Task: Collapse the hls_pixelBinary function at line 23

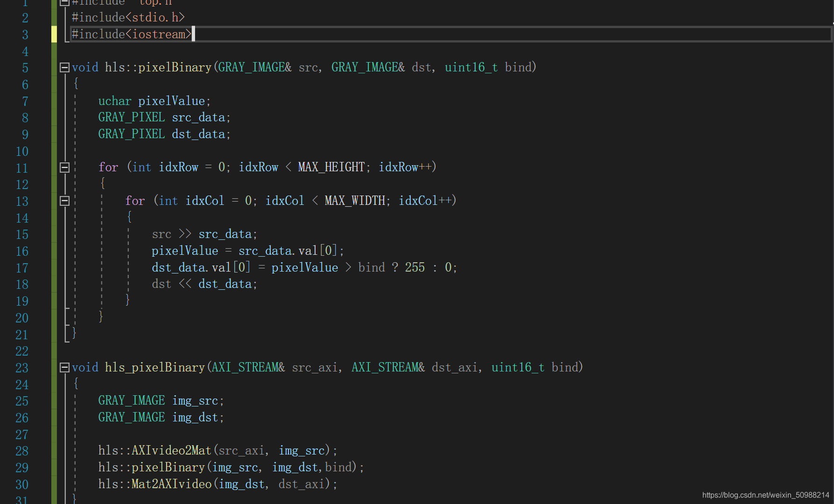Action: tap(64, 367)
